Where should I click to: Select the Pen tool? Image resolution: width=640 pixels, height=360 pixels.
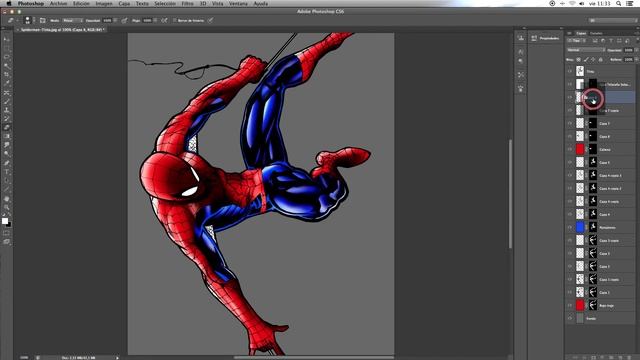7,163
